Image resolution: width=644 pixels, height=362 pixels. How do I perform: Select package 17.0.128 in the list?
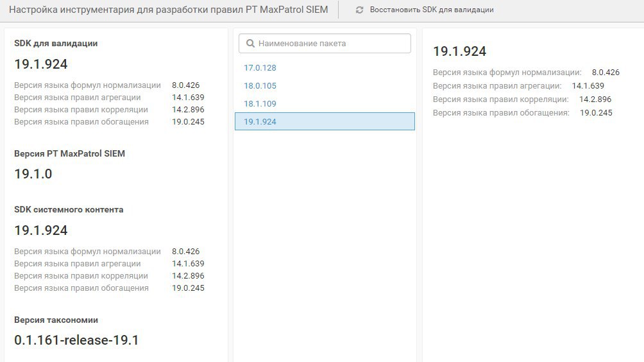pyautogui.click(x=260, y=68)
